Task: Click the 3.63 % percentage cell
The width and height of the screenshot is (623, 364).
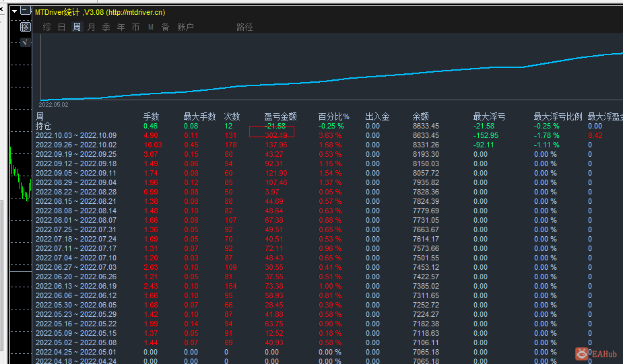Action: point(330,135)
